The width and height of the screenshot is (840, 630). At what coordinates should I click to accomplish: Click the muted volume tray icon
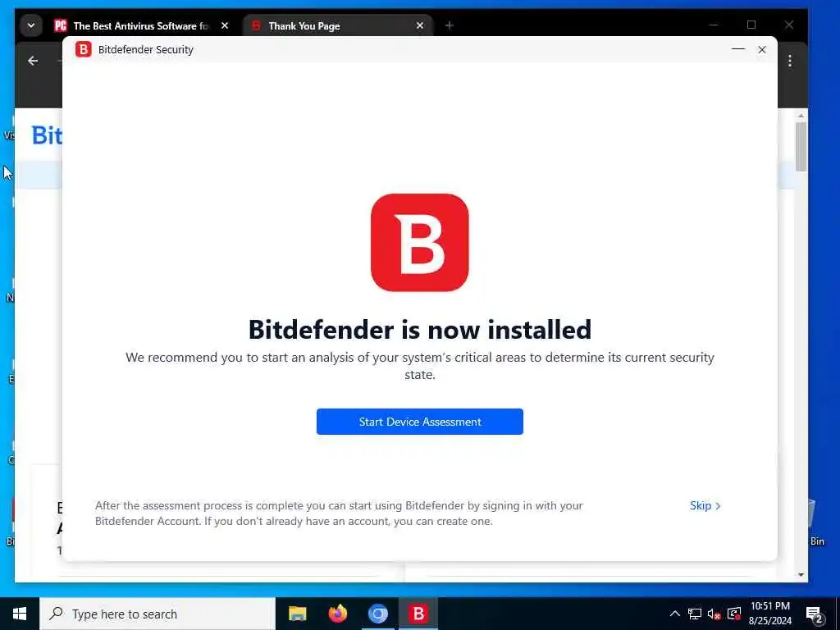[714, 614]
